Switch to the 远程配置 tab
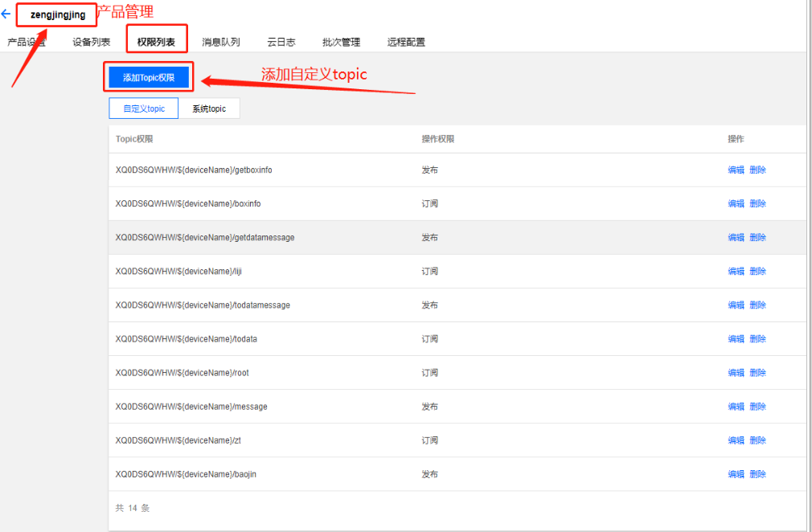 point(406,43)
